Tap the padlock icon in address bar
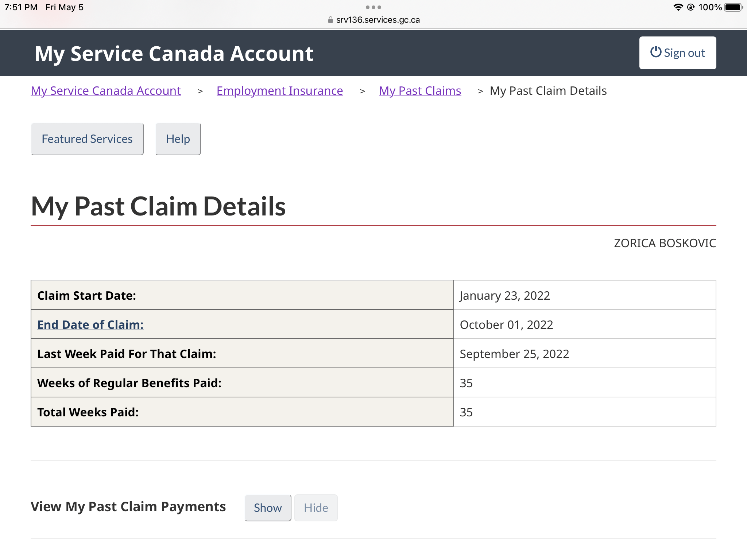 [330, 20]
